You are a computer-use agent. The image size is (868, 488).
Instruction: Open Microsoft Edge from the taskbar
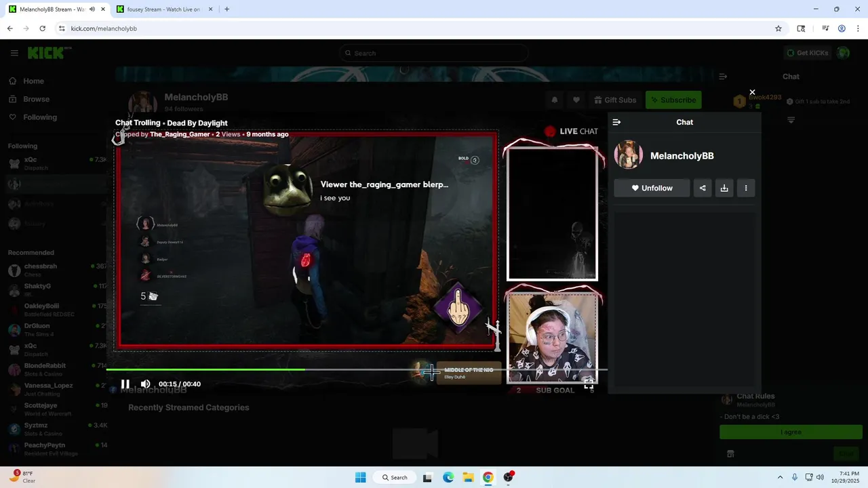point(448,477)
